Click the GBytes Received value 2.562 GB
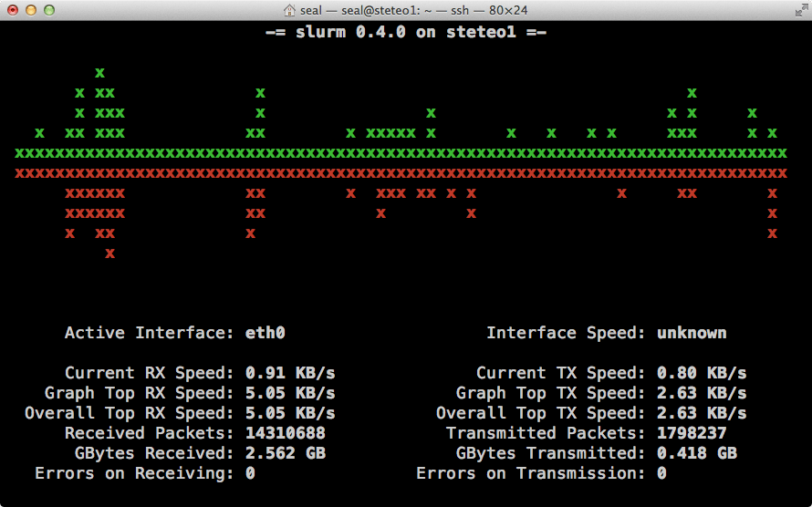The height and width of the screenshot is (507, 812). click(x=286, y=453)
